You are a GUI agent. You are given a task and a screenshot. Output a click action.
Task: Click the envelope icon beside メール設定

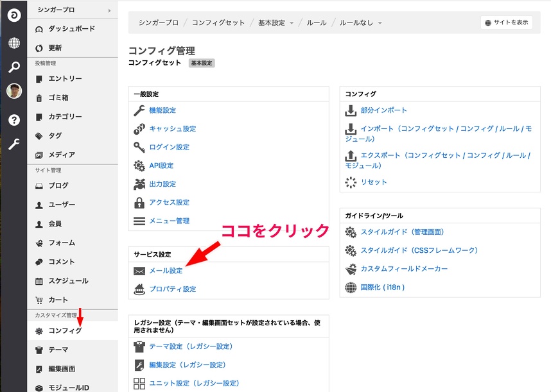[x=139, y=271]
